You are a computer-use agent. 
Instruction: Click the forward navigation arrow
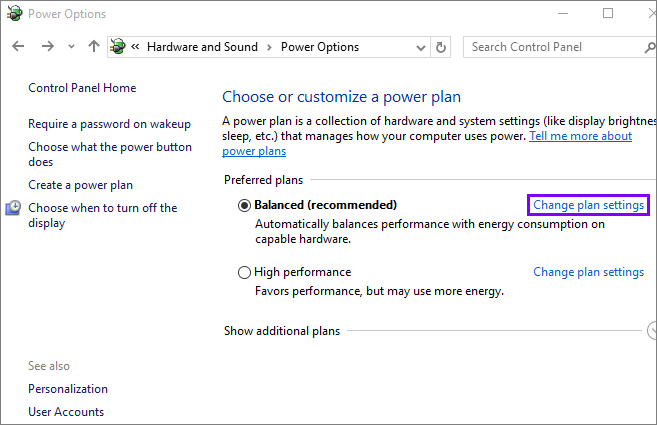[47, 47]
